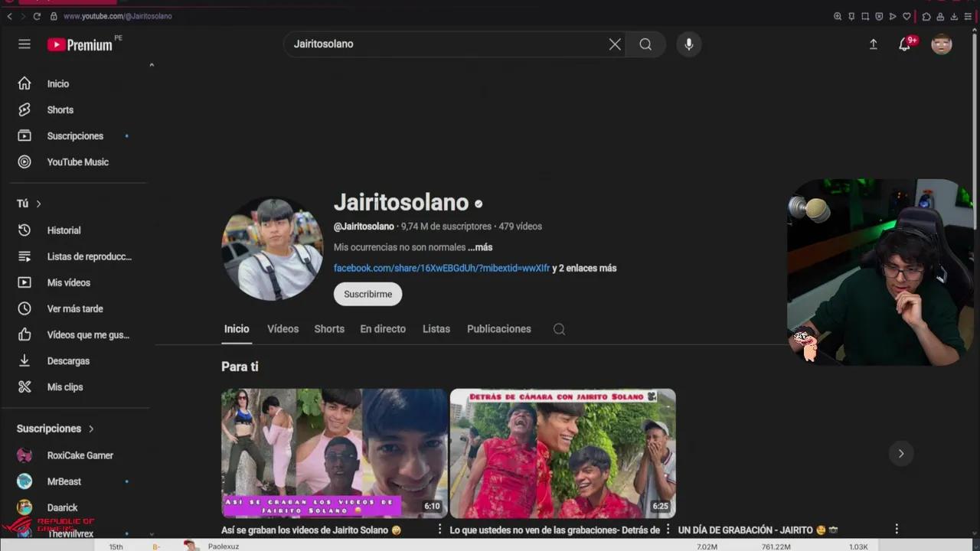
Task: Search within the channel using tab magnifier
Action: (559, 329)
